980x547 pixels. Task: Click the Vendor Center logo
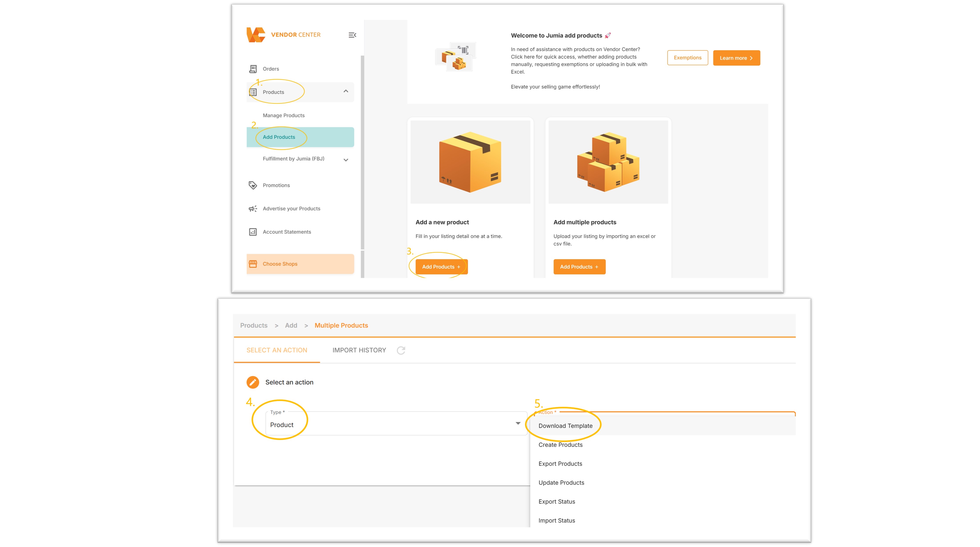click(284, 35)
